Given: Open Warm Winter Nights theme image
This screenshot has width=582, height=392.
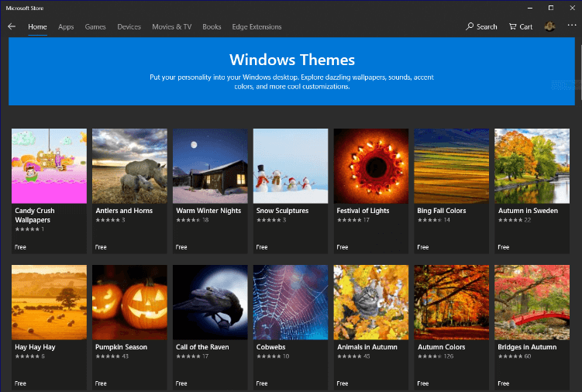Looking at the screenshot, I should [x=210, y=166].
